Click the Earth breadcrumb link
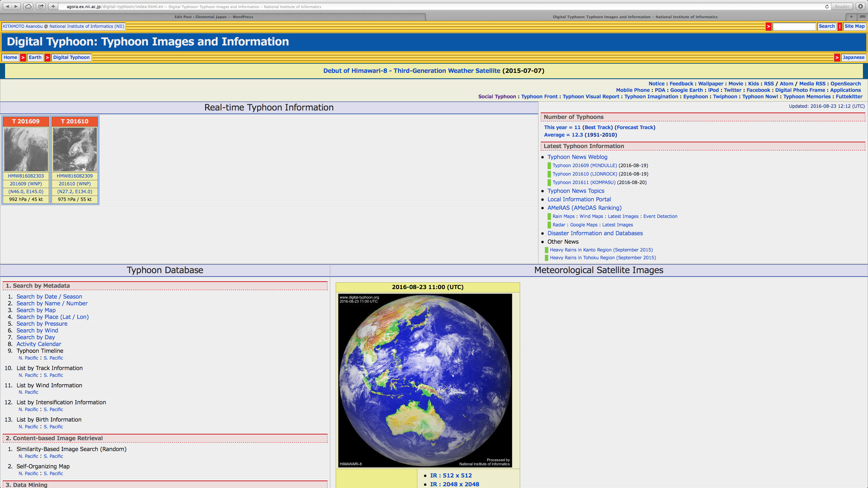The width and height of the screenshot is (868, 488). click(x=35, y=58)
